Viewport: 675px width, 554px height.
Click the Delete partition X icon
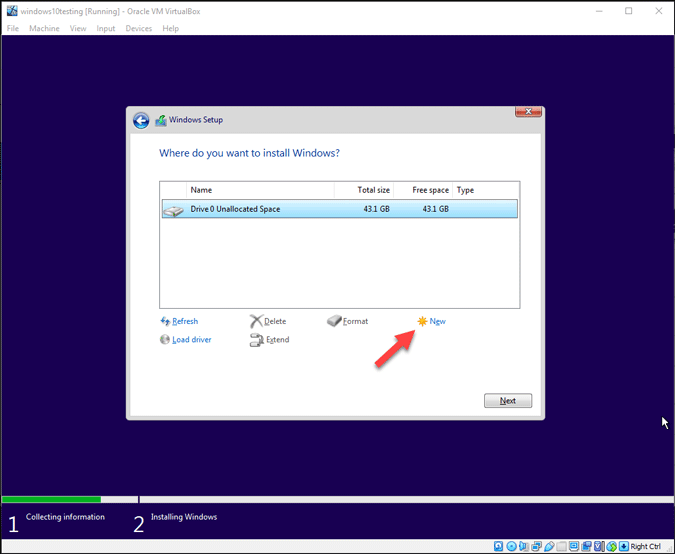pyautogui.click(x=256, y=321)
